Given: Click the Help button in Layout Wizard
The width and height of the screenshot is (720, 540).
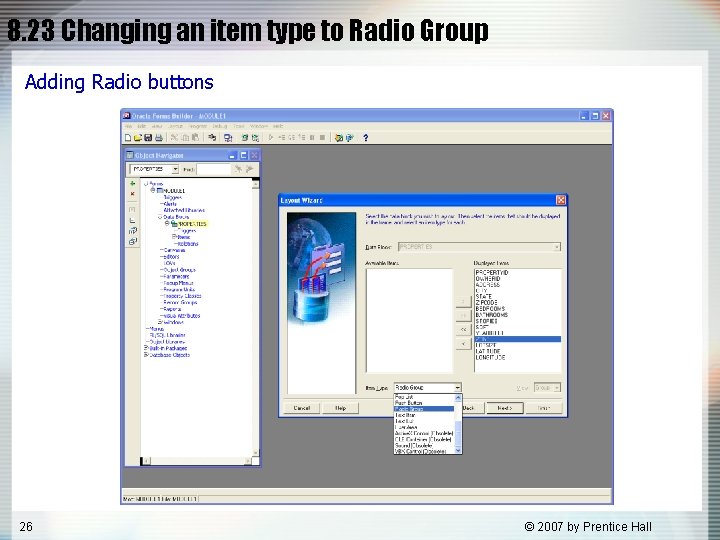Looking at the screenshot, I should (x=340, y=408).
